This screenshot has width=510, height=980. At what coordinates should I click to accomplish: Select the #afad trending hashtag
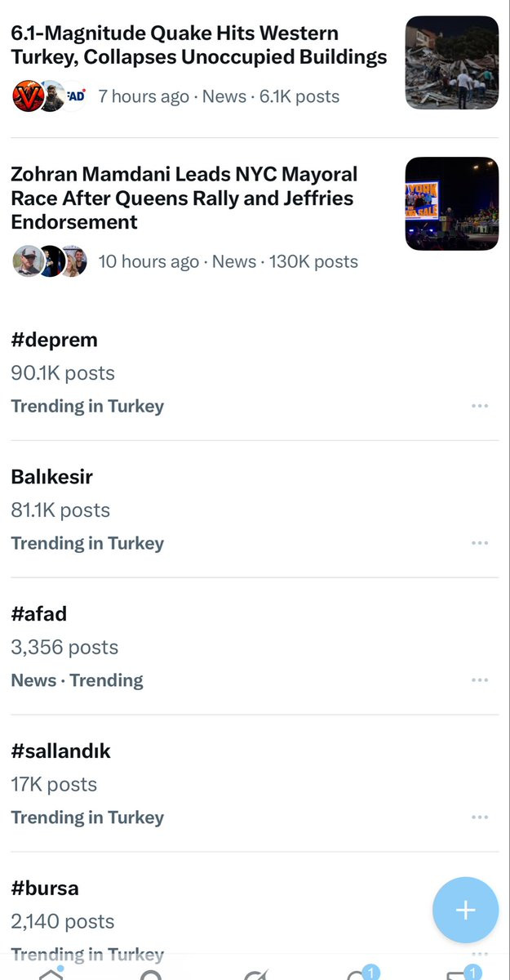click(39, 614)
